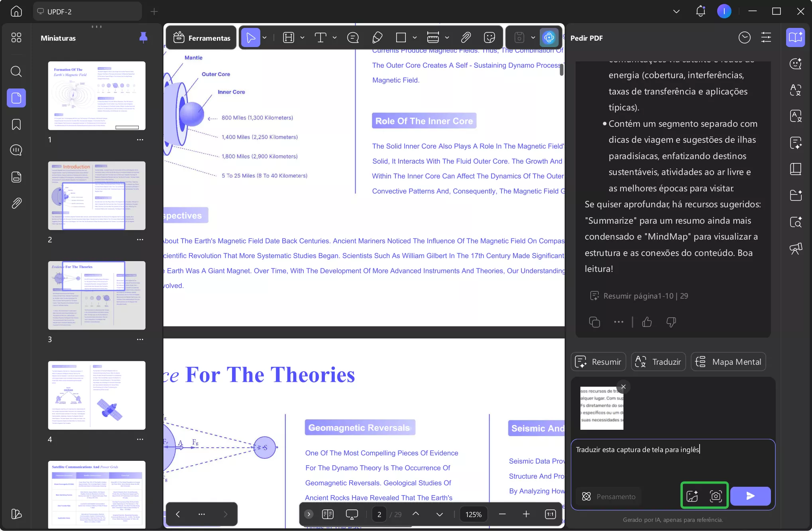This screenshot has width=812, height=531.
Task: Open the bookmarks panel icon
Action: 16,124
